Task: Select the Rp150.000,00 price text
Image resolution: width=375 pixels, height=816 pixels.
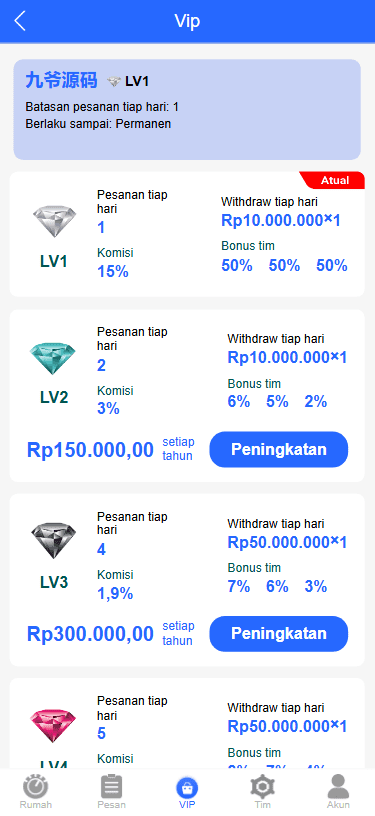Action: coord(90,450)
